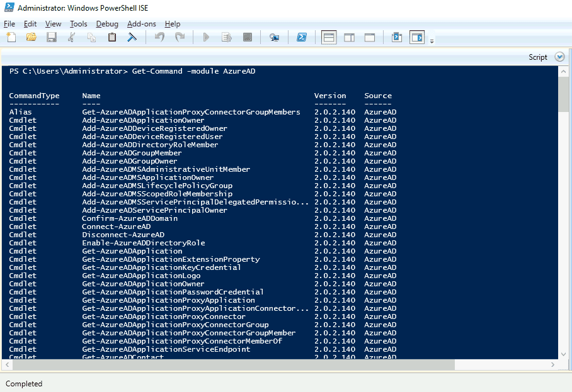Select Add-AzureADMSLifecyclePolicyGroup text

coord(157,186)
